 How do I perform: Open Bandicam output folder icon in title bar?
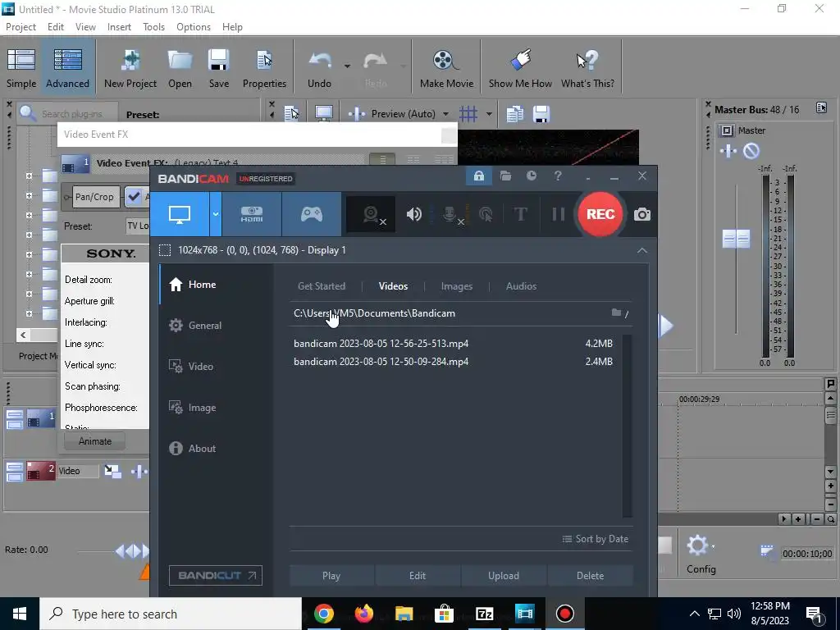point(505,176)
